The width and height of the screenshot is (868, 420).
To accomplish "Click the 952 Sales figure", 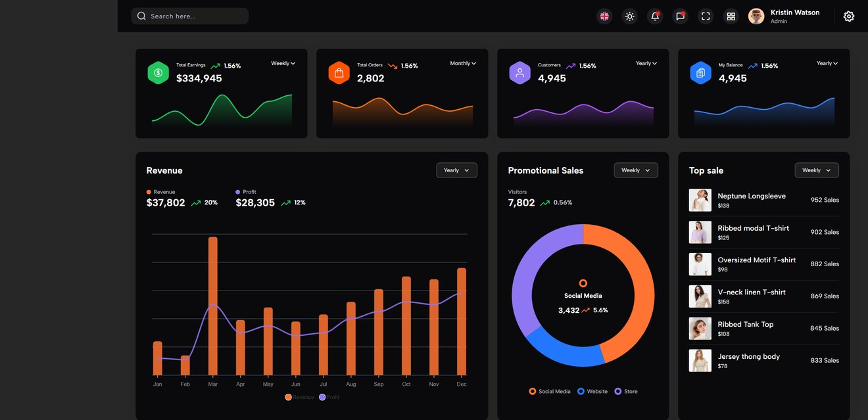I will point(825,200).
